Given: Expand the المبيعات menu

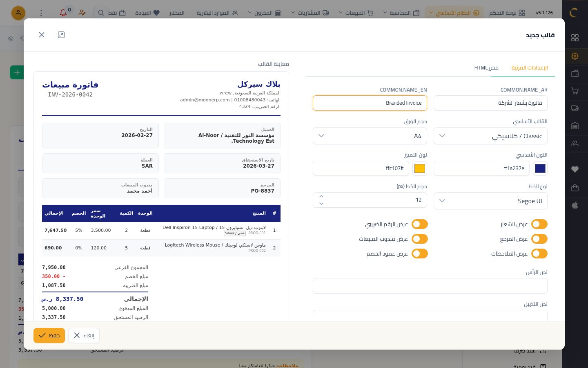Looking at the screenshot, I should (356, 13).
